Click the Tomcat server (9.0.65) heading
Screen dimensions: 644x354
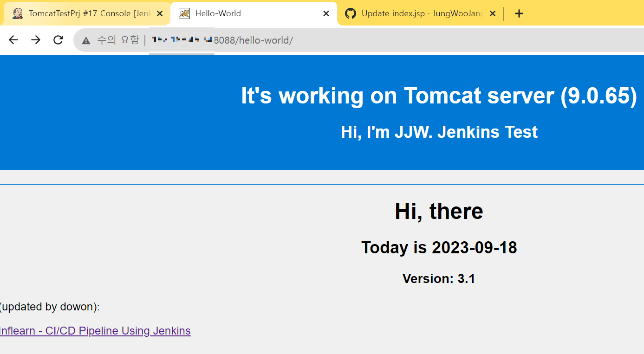click(x=439, y=96)
